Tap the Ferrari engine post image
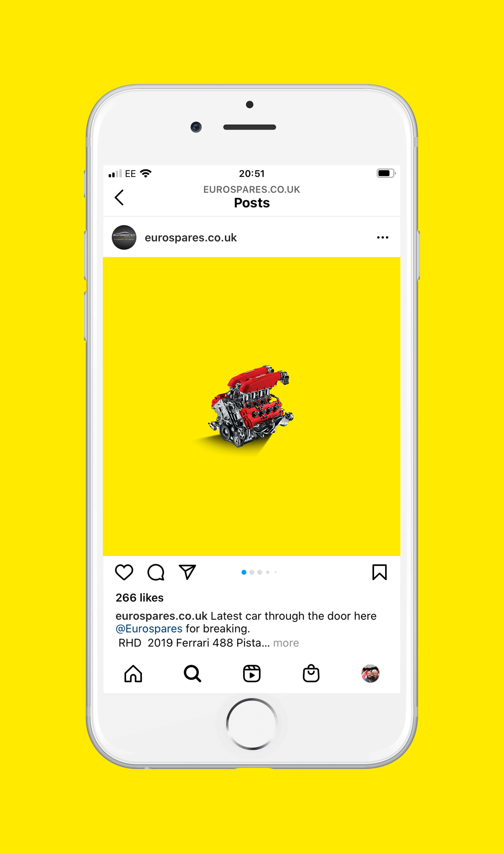This screenshot has width=504, height=853. click(252, 407)
